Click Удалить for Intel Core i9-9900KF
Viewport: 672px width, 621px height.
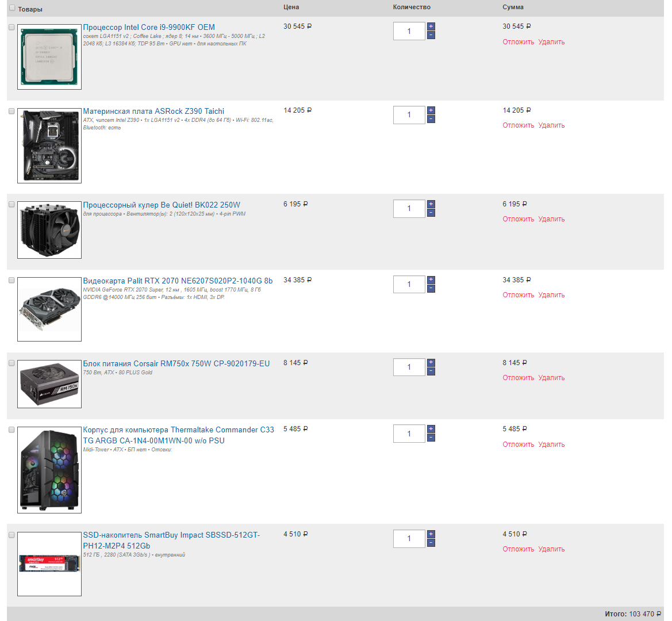(x=551, y=42)
